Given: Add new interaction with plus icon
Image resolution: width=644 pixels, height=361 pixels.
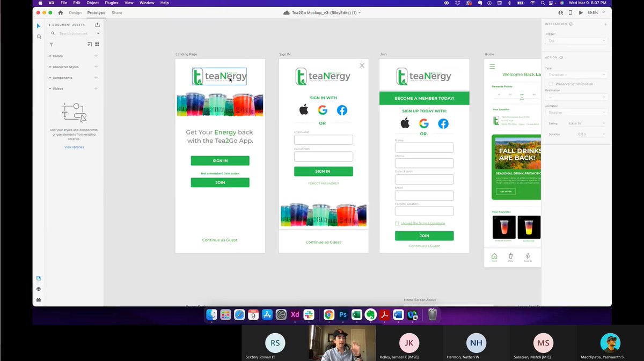Looking at the screenshot, I should pyautogui.click(x=605, y=24).
